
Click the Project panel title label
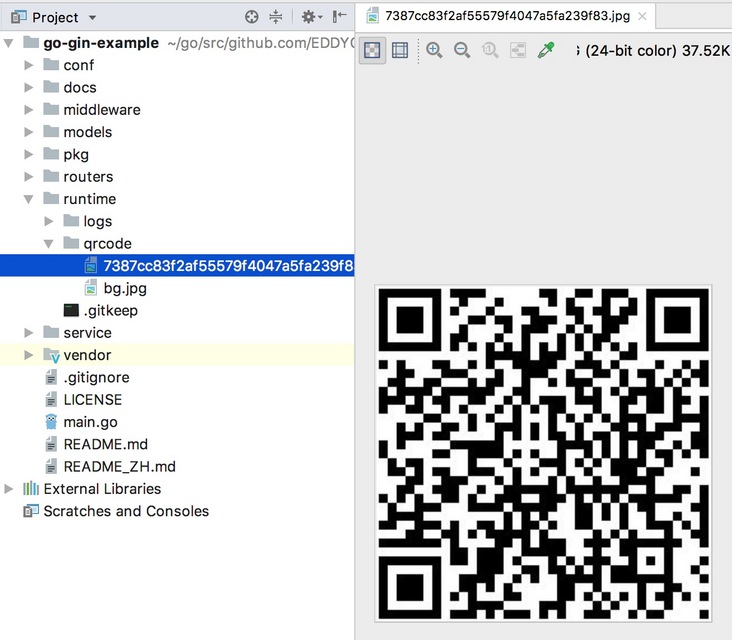[x=55, y=17]
